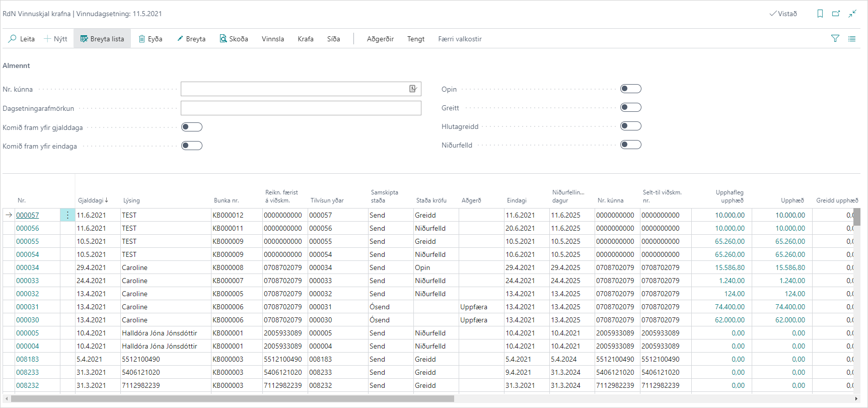Open claim link 000057
The height and width of the screenshot is (408, 868).
coord(27,215)
